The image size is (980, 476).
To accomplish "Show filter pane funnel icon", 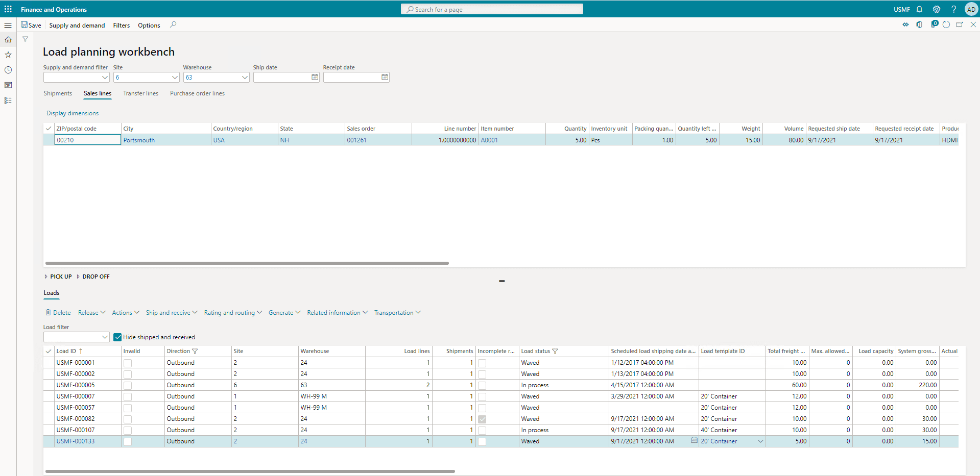I will point(25,39).
